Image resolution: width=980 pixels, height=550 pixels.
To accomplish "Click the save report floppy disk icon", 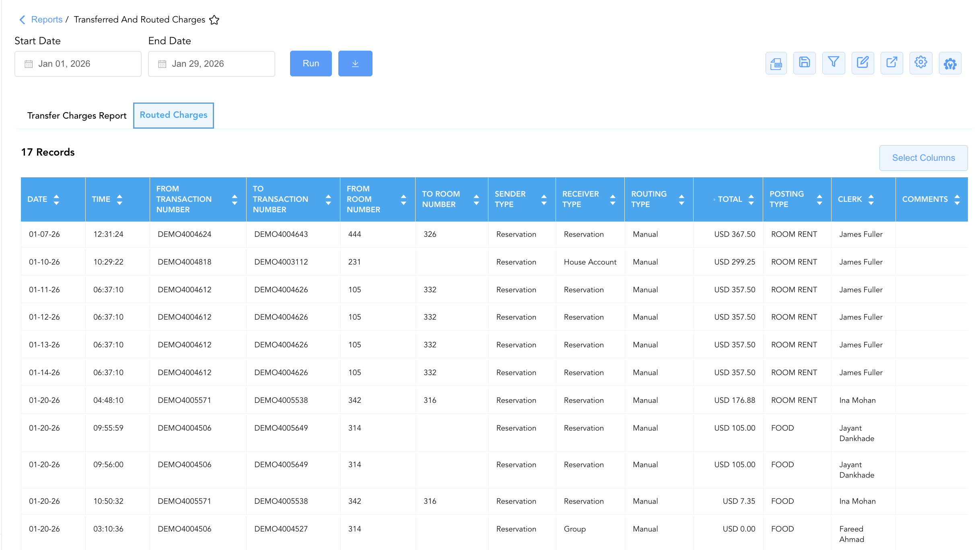I will [x=805, y=63].
